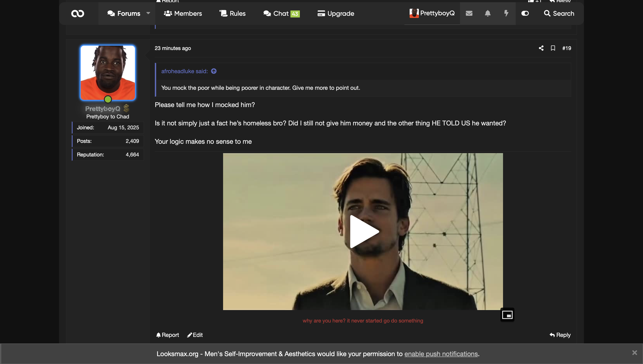Share post #19 via share icon
Viewport: 643px width, 364px height.
click(541, 48)
